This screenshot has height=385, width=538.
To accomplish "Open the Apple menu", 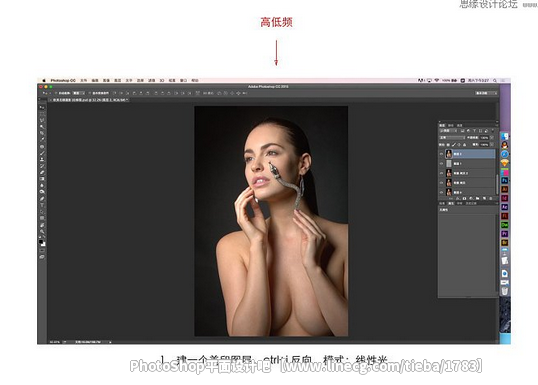I will [44, 80].
